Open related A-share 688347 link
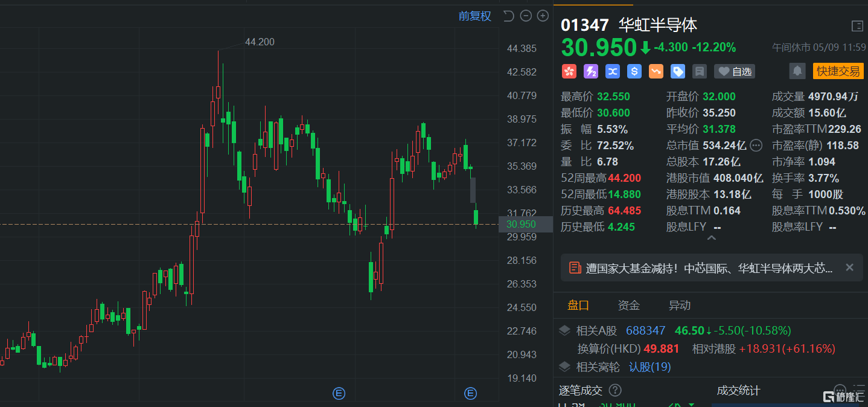The height and width of the screenshot is (407, 868). (646, 331)
